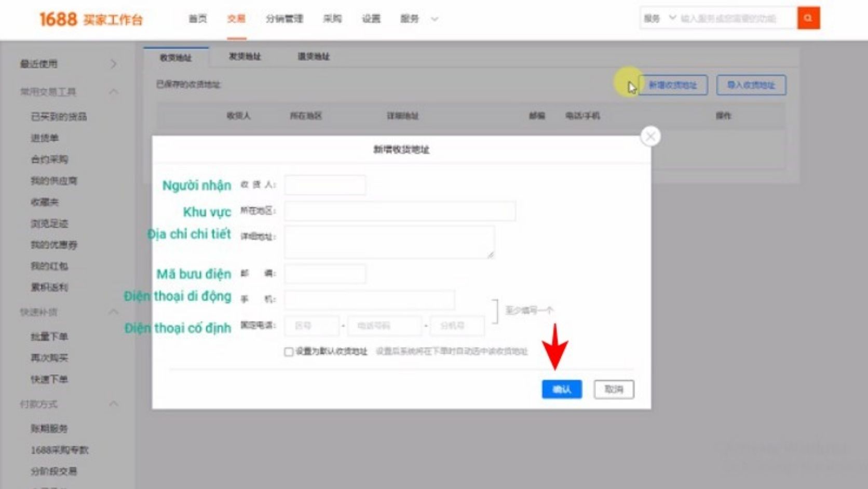Expand the 服务 menu chevron in top navigation
Image resolution: width=868 pixels, height=489 pixels.
[435, 19]
